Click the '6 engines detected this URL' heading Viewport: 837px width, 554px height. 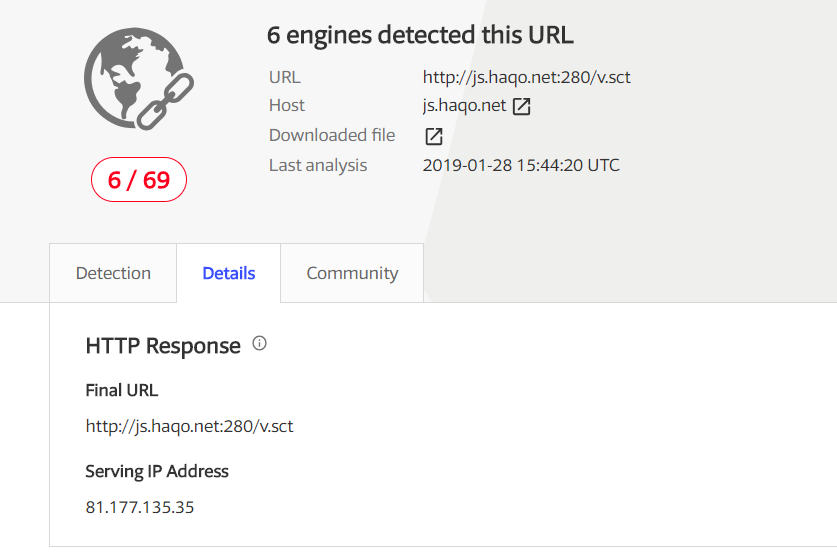[x=420, y=35]
